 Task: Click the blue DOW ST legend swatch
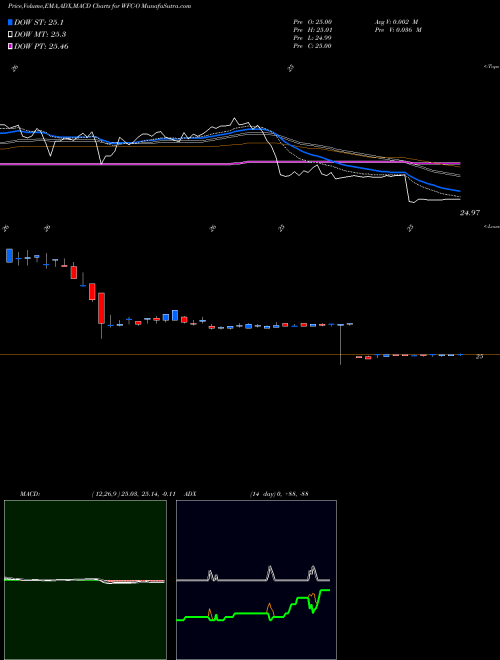[x=10, y=22]
